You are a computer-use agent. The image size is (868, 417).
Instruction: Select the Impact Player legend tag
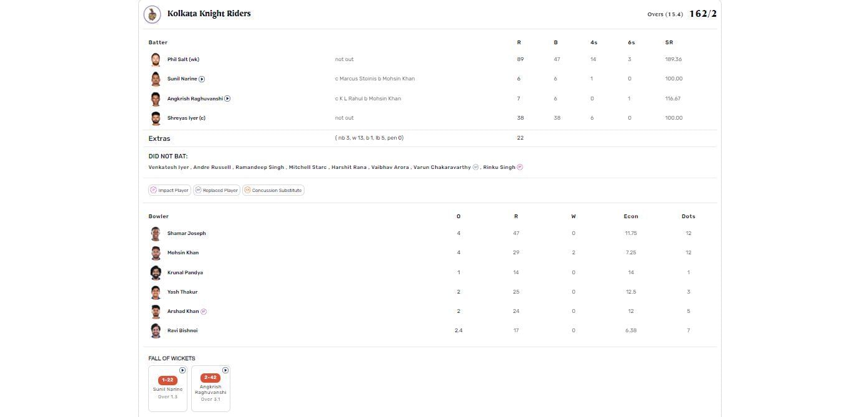coord(169,190)
